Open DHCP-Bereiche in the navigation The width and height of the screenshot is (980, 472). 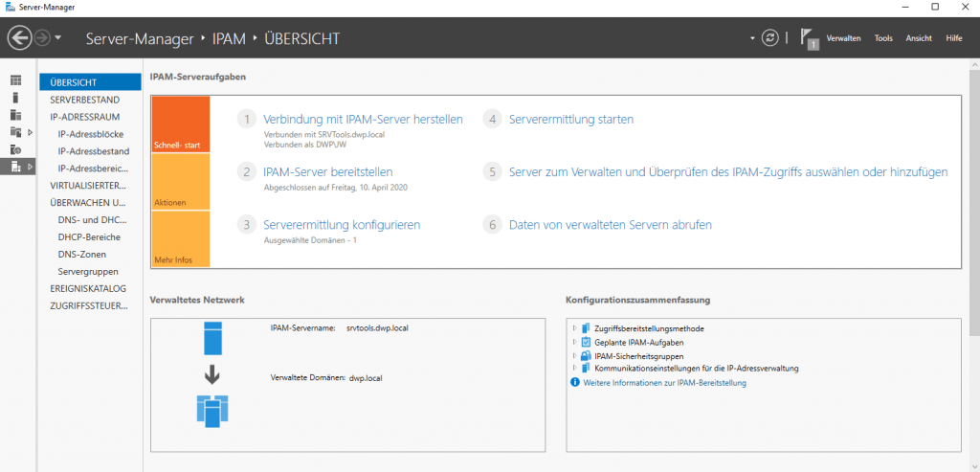point(90,236)
